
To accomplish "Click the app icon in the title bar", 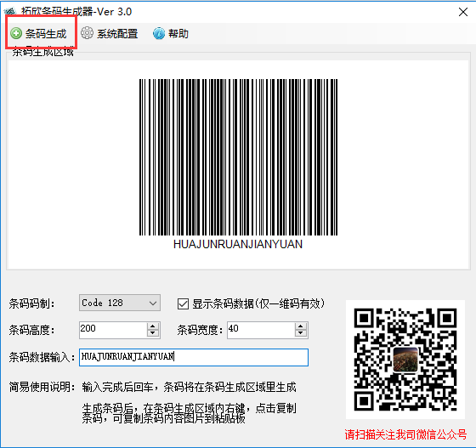I will coord(10,12).
